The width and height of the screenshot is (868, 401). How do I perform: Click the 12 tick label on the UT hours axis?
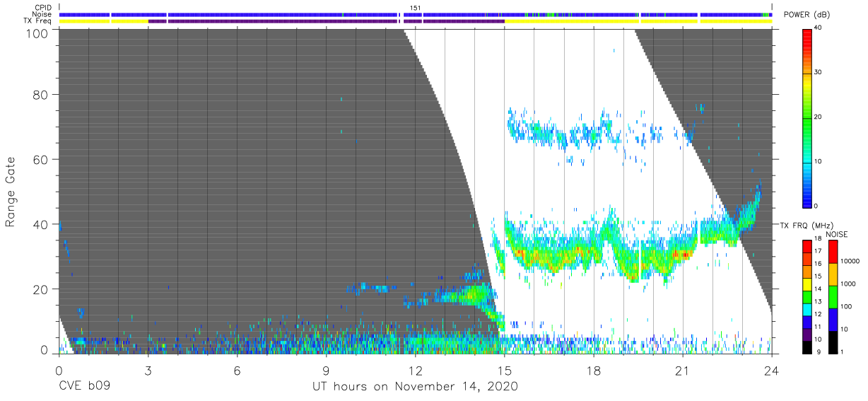[415, 370]
